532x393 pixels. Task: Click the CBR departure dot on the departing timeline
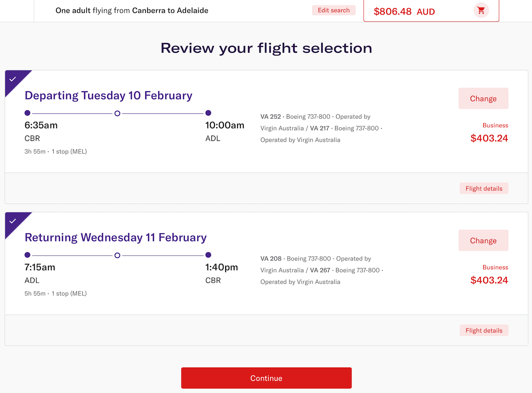[x=27, y=113]
